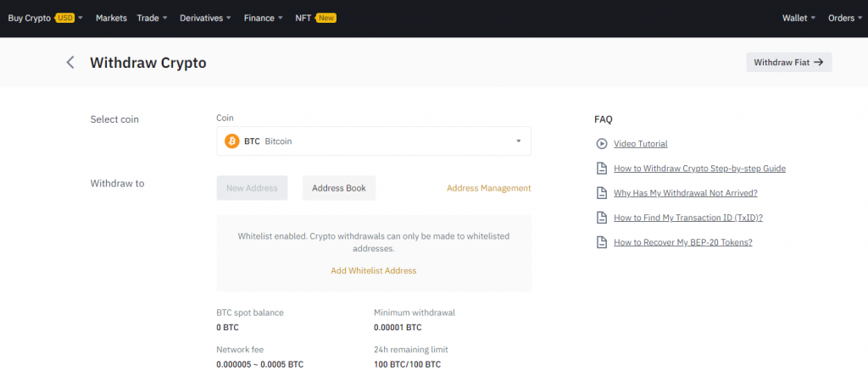This screenshot has height=387, width=868.
Task: Click document icon beside Find Transaction ID
Action: (601, 218)
